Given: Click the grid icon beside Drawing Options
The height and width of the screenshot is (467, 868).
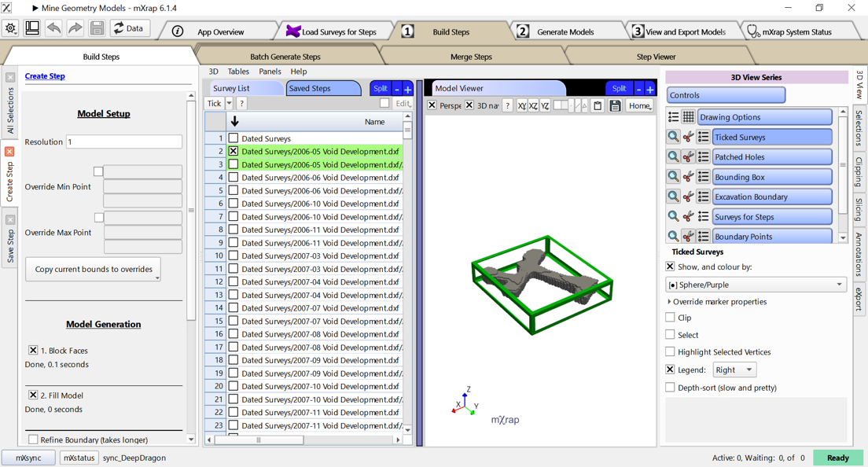Looking at the screenshot, I should [x=688, y=117].
